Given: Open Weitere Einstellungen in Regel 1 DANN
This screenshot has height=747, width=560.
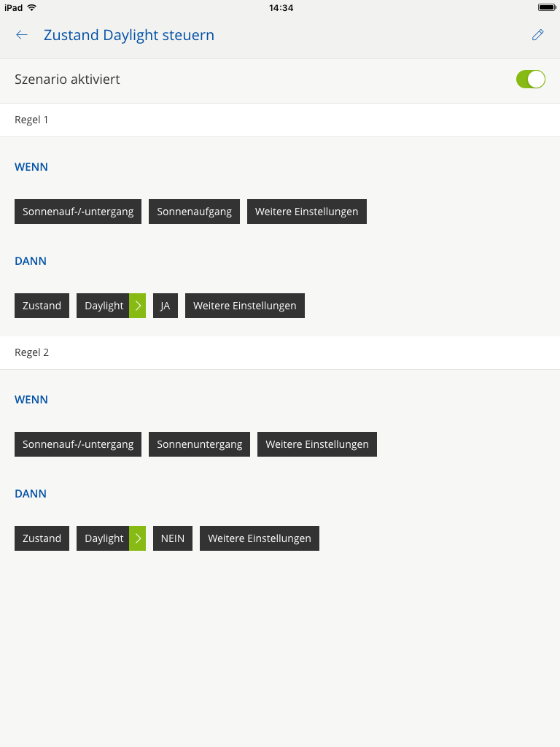Looking at the screenshot, I should click(244, 306).
